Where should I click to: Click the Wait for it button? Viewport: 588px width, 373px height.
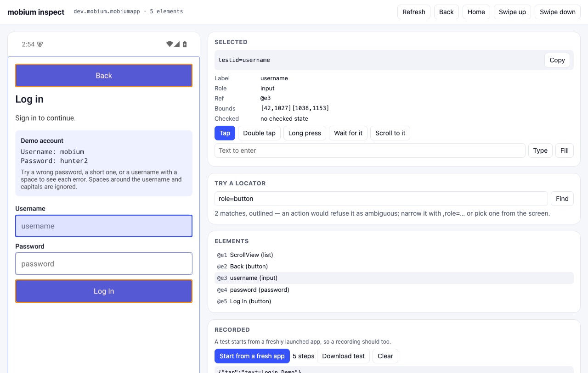[x=348, y=133]
